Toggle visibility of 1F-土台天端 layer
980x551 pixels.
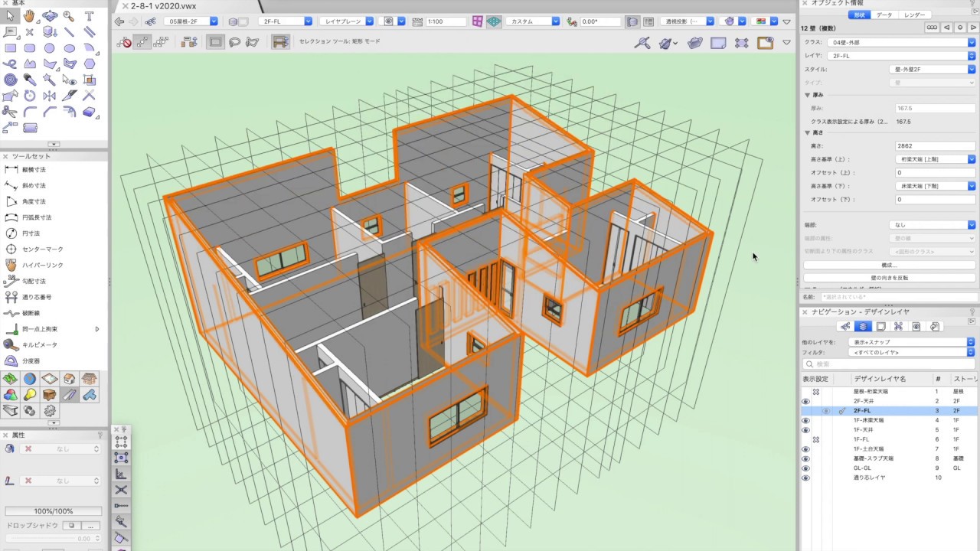[805, 449]
